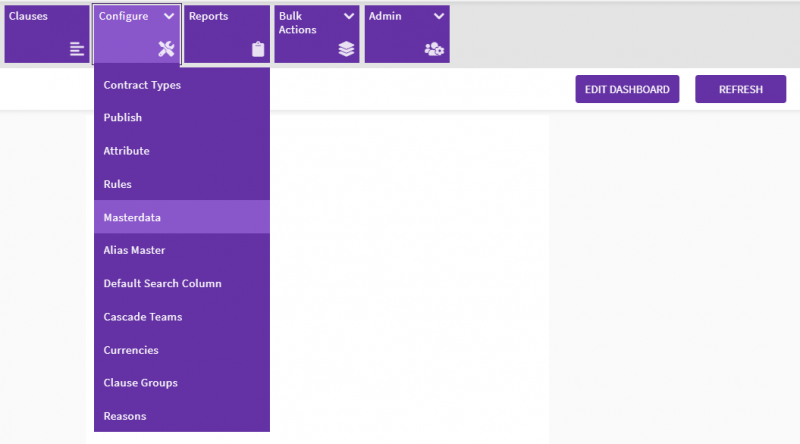Open the Publish menu entry
800x444 pixels.
[123, 118]
